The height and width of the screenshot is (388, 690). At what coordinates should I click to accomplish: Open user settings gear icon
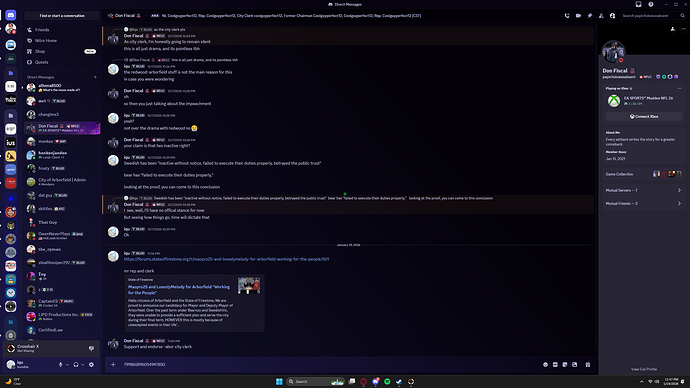coord(92,365)
